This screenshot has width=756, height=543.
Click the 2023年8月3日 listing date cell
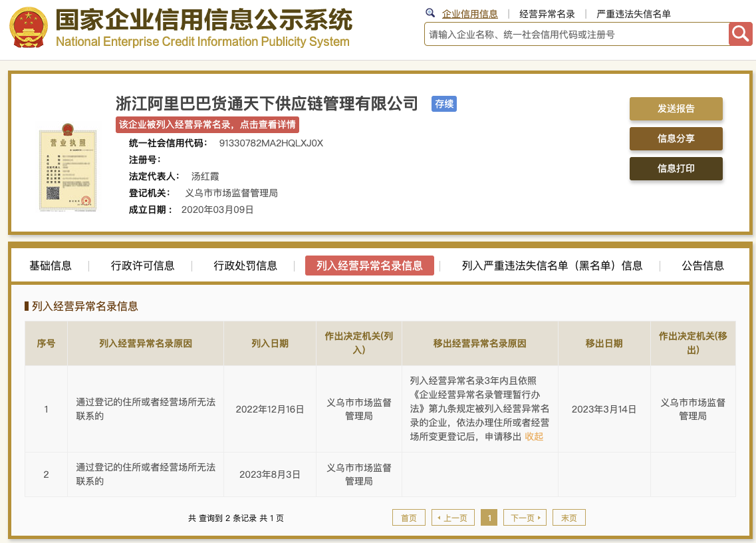[x=269, y=474]
